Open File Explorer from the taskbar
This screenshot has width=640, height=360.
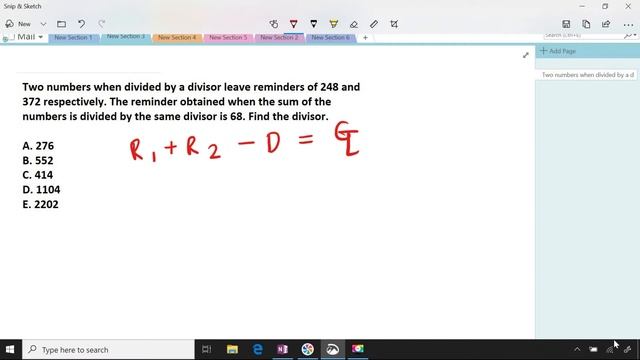click(x=232, y=349)
